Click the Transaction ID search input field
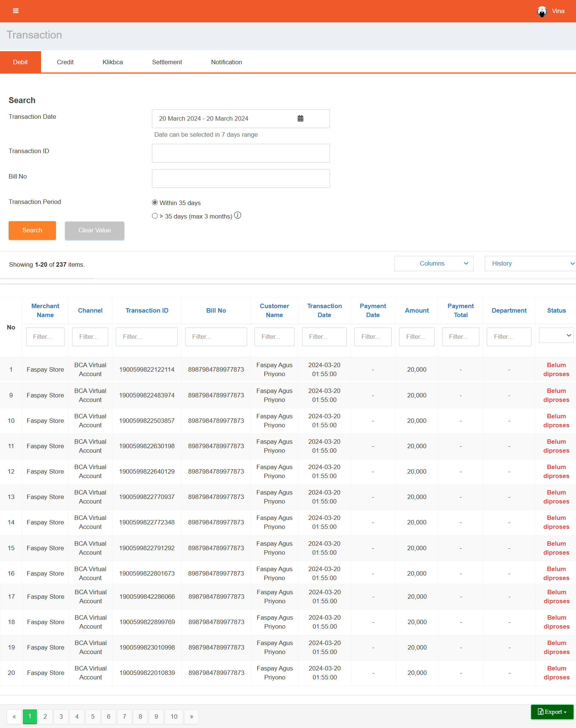This screenshot has height=728, width=576. point(241,153)
